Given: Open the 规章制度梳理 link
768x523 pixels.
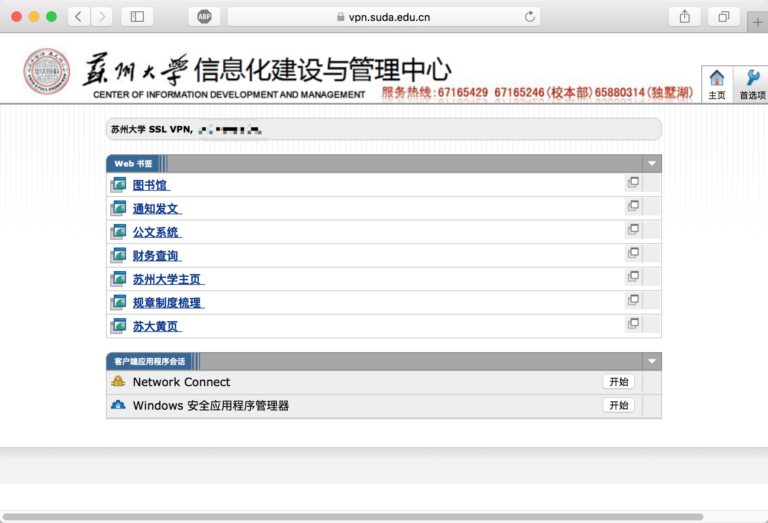Looking at the screenshot, I should 168,303.
